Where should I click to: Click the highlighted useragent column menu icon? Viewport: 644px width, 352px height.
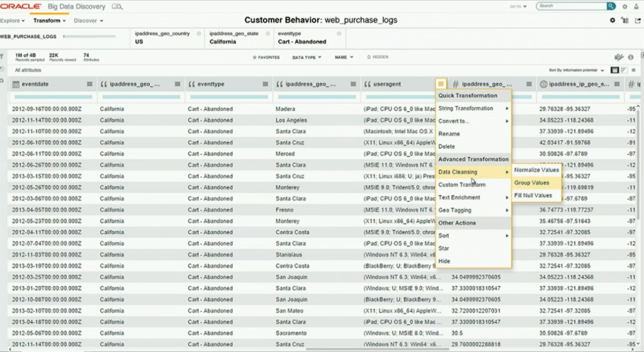(441, 84)
